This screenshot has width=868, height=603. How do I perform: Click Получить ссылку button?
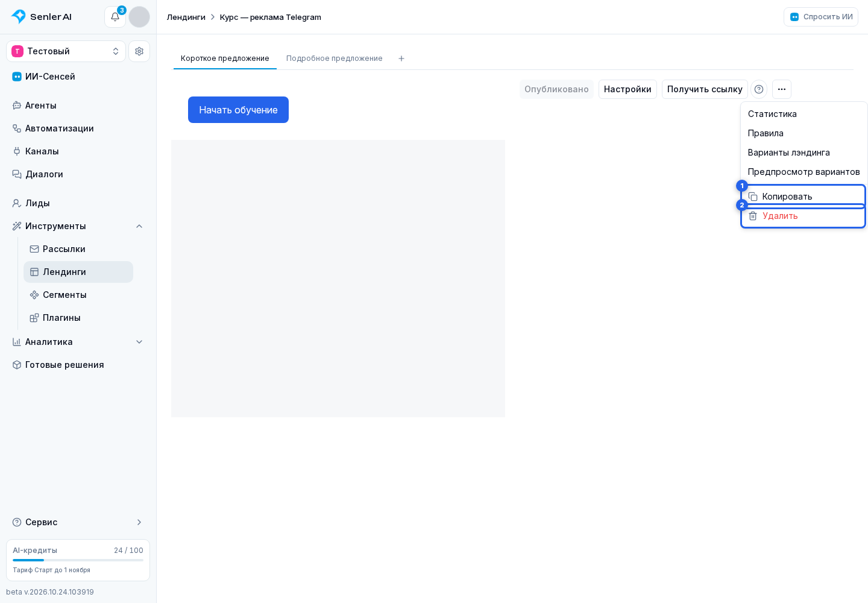pos(705,89)
